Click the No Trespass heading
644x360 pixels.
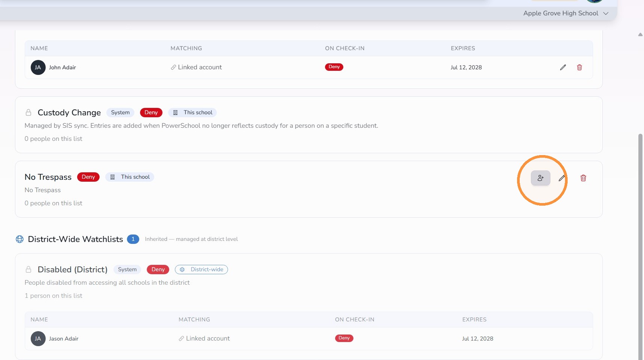(48, 177)
